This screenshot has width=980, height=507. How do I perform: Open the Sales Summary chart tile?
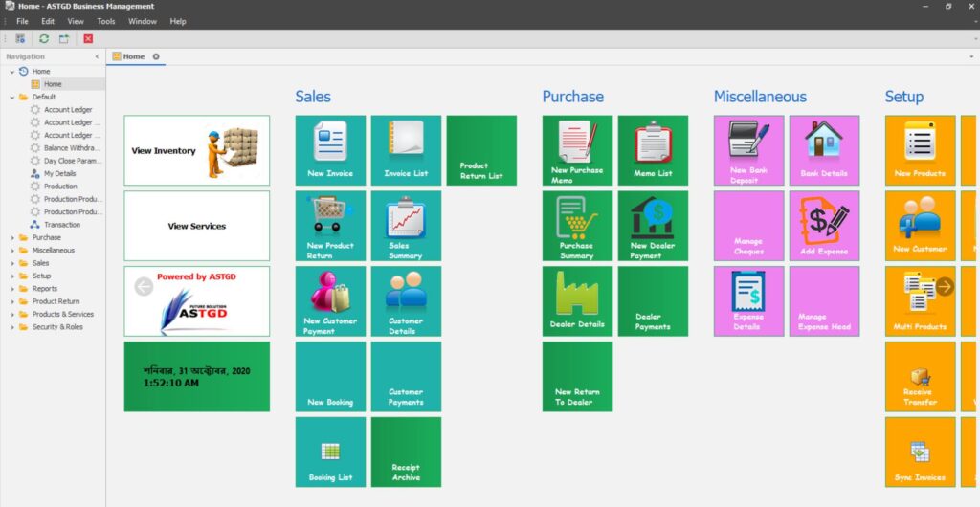click(406, 226)
